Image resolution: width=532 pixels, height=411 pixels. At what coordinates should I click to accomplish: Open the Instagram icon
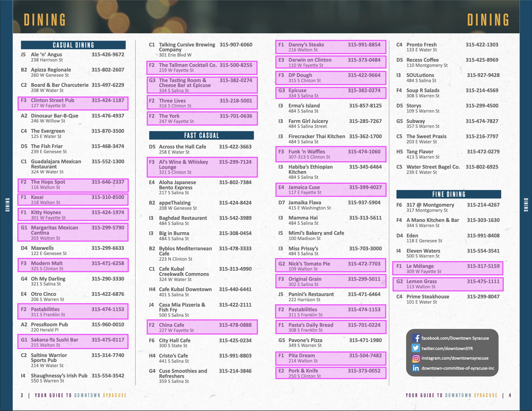[x=416, y=358]
